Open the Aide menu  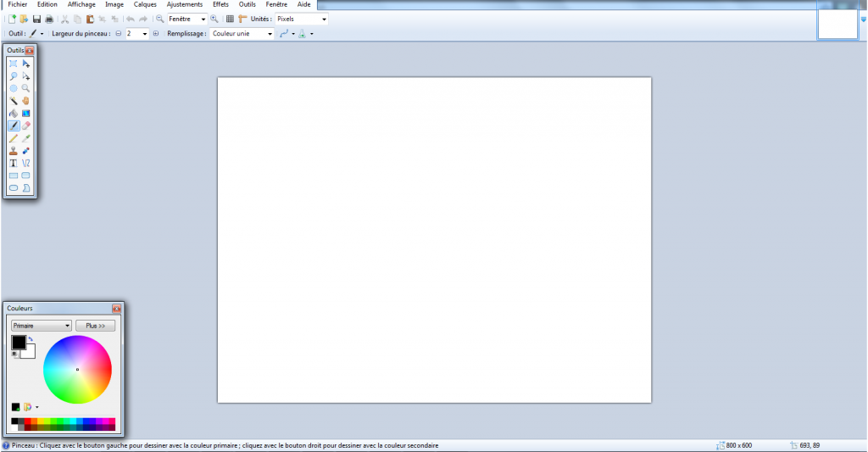[x=304, y=4]
